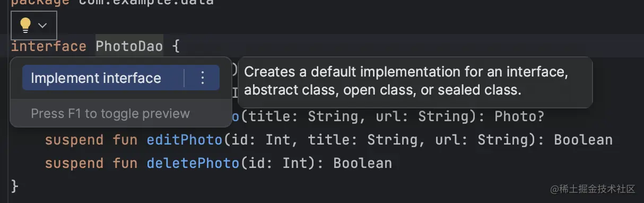644x203 pixels.
Task: Select the Implement interface action
Action: pyautogui.click(x=96, y=78)
